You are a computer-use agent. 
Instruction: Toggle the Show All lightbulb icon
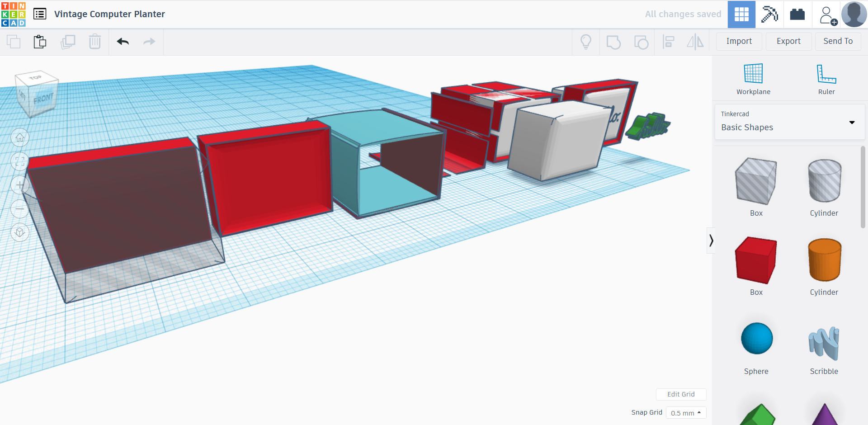(586, 42)
